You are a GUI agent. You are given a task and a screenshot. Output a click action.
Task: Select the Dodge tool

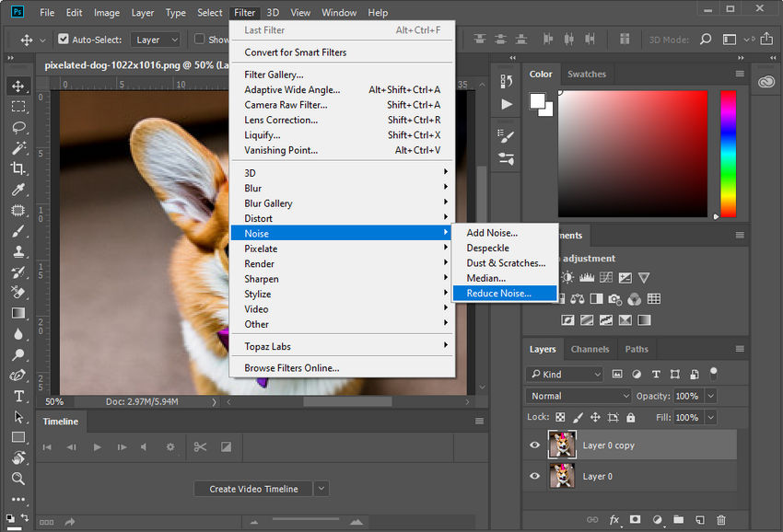(18, 354)
